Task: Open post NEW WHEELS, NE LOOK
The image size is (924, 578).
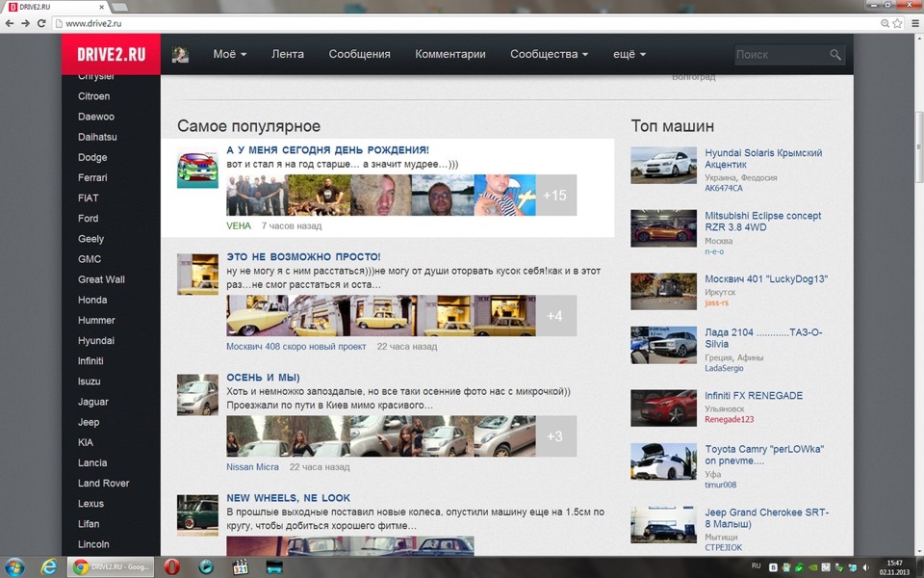Action: (x=288, y=498)
